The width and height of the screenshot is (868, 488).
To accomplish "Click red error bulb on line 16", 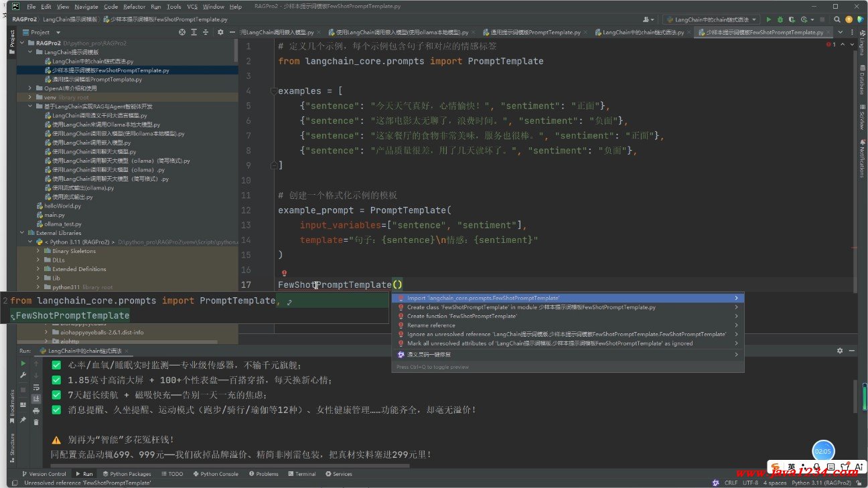I will tap(284, 274).
